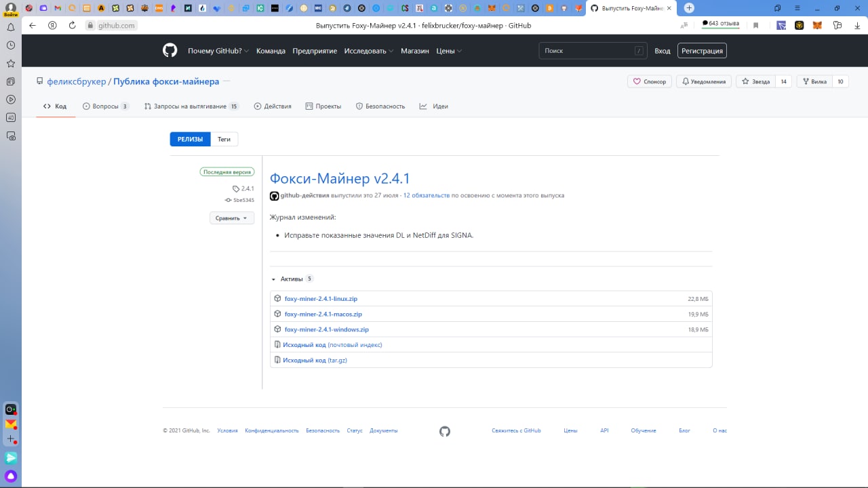Image resolution: width=868 pixels, height=488 pixels.
Task: Download foxy-miner-2.4.1-linux.zip
Action: pyautogui.click(x=321, y=299)
